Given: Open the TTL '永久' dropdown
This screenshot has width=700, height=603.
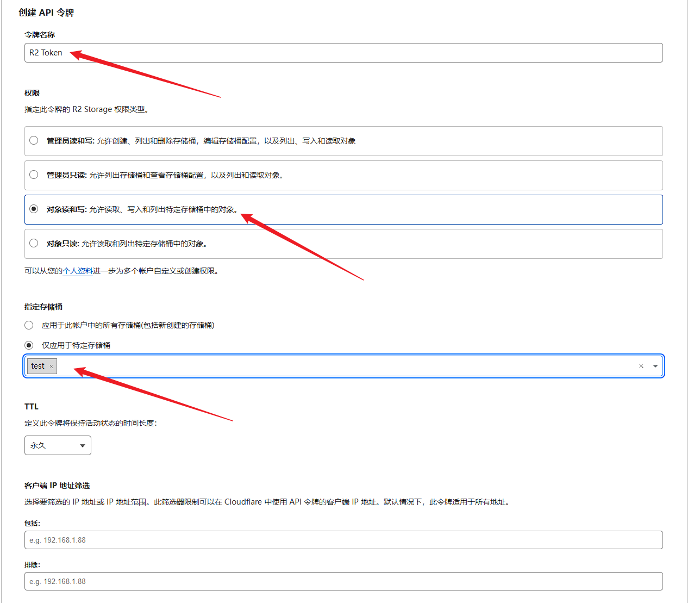Looking at the screenshot, I should [58, 445].
